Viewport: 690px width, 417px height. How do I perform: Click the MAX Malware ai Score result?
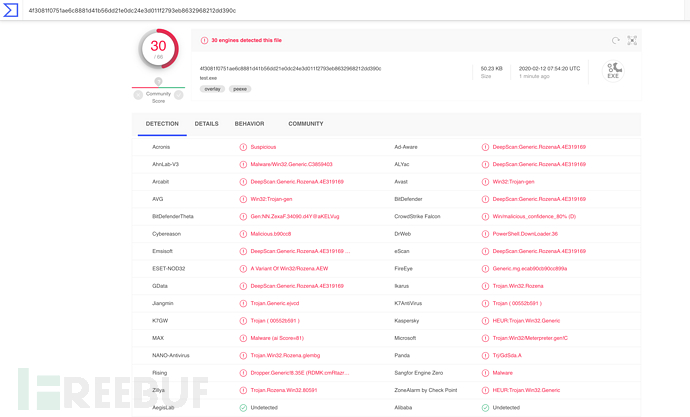click(x=277, y=338)
